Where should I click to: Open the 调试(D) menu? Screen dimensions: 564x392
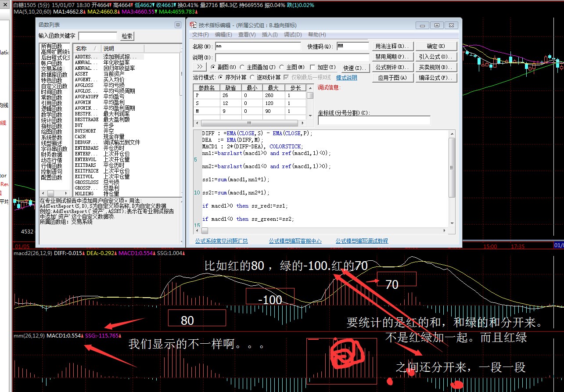[293, 35]
